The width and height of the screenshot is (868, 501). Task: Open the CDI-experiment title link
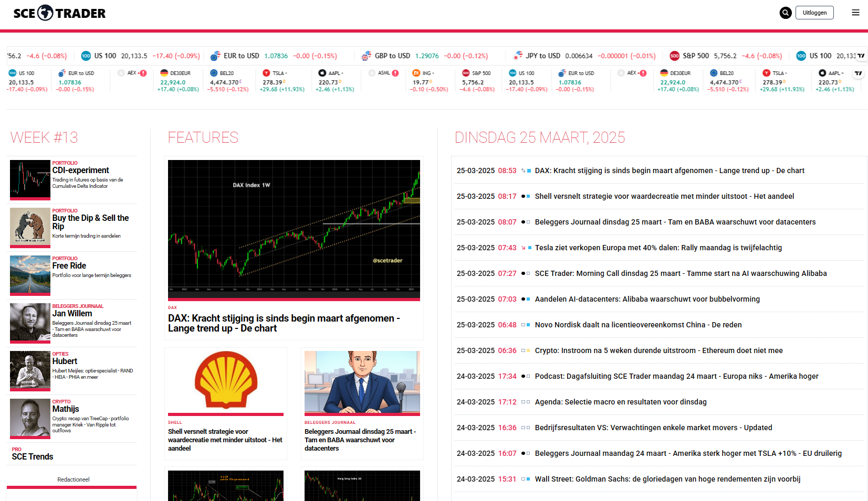81,170
